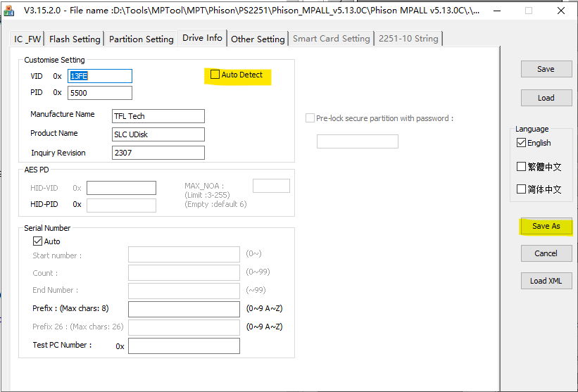Go to the Partition Setting tab
Viewport: 578px width, 392px height.
coord(141,39)
